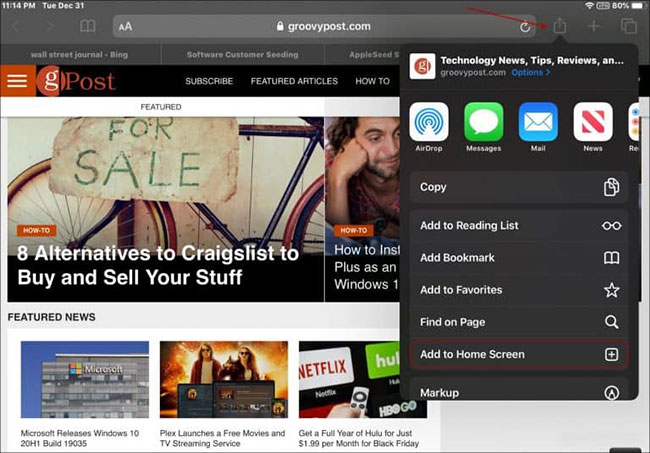Viewport: 650px width, 453px height.
Task: Open the bookmarks book icon in toolbar
Action: (x=87, y=26)
